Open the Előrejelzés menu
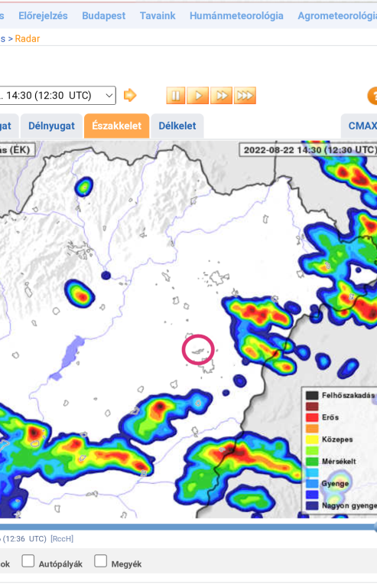 click(43, 16)
